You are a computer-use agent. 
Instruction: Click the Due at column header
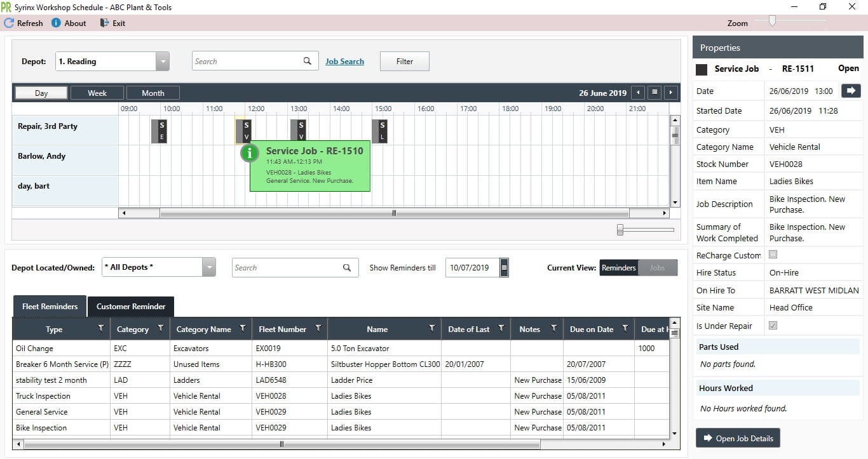point(653,329)
